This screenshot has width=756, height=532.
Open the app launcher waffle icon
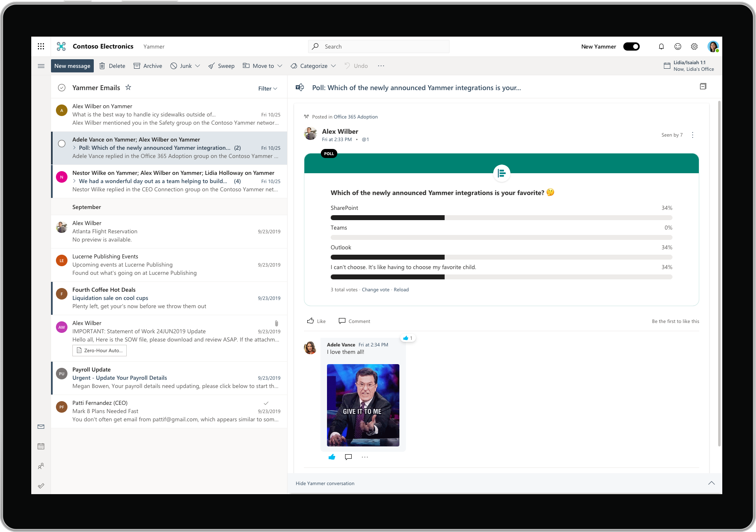pyautogui.click(x=41, y=46)
